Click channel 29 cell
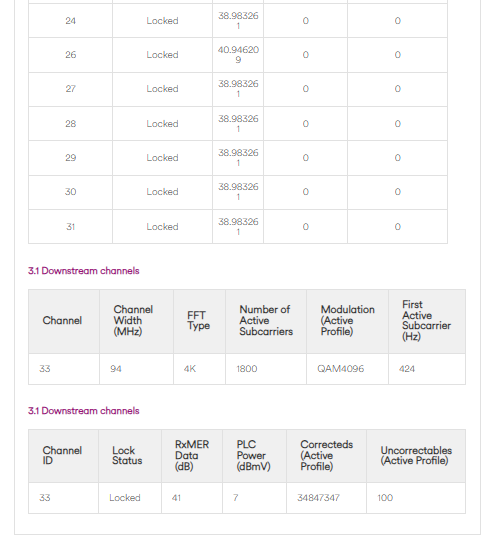 [71, 158]
